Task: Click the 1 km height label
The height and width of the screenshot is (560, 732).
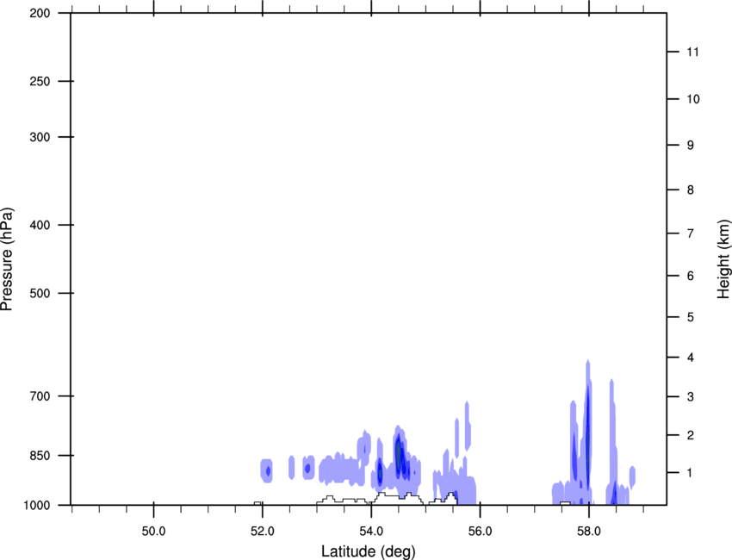Action: point(691,473)
